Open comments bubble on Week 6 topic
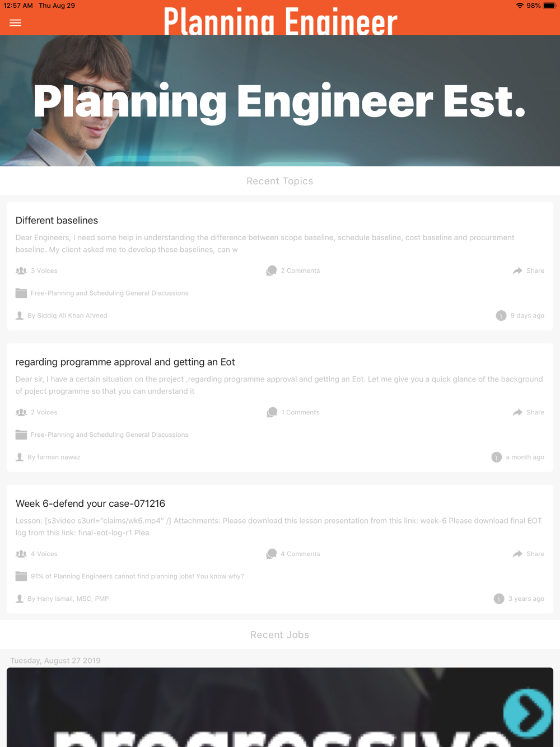560x747 pixels. click(272, 554)
